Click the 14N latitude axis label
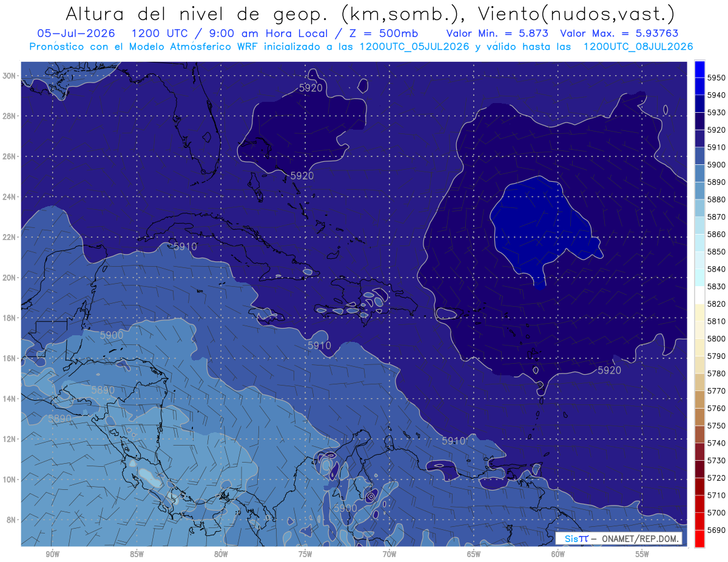The width and height of the screenshot is (728, 562). click(x=10, y=398)
